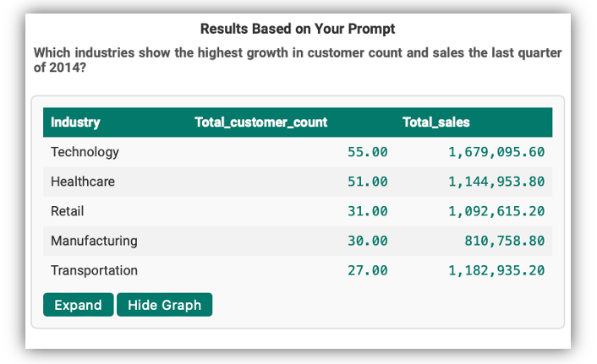Select the 30.00 customer count value
The height and width of the screenshot is (364, 597).
click(367, 241)
